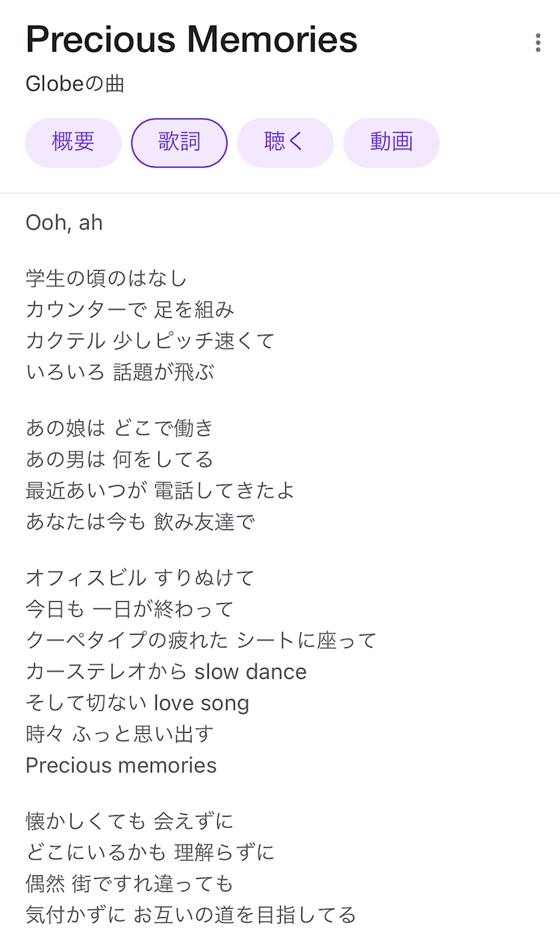
Task: Click the lyric あの娘は どこで働き
Action: 119,427
